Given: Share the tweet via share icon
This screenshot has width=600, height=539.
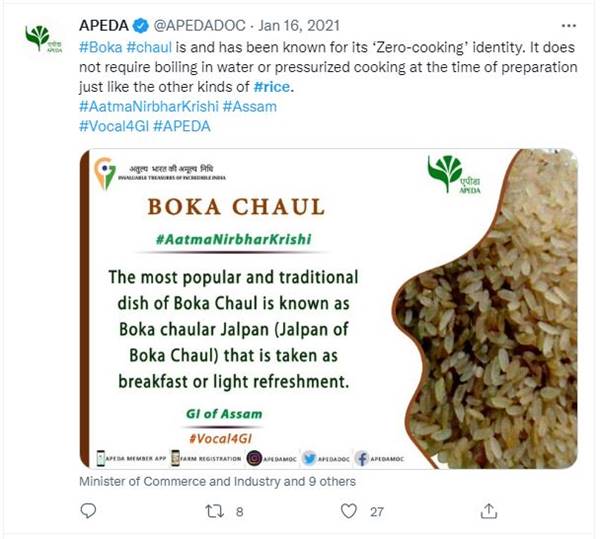Looking at the screenshot, I should 489,511.
